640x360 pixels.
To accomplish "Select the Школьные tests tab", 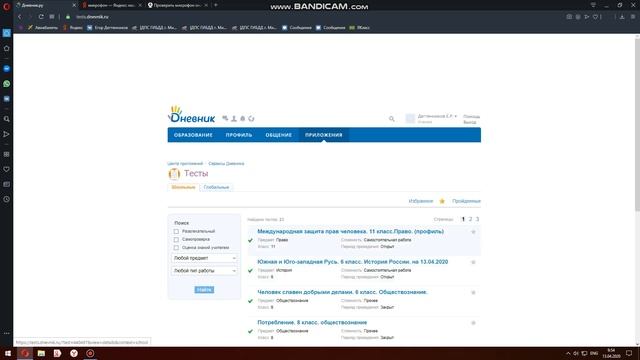I will 183,187.
